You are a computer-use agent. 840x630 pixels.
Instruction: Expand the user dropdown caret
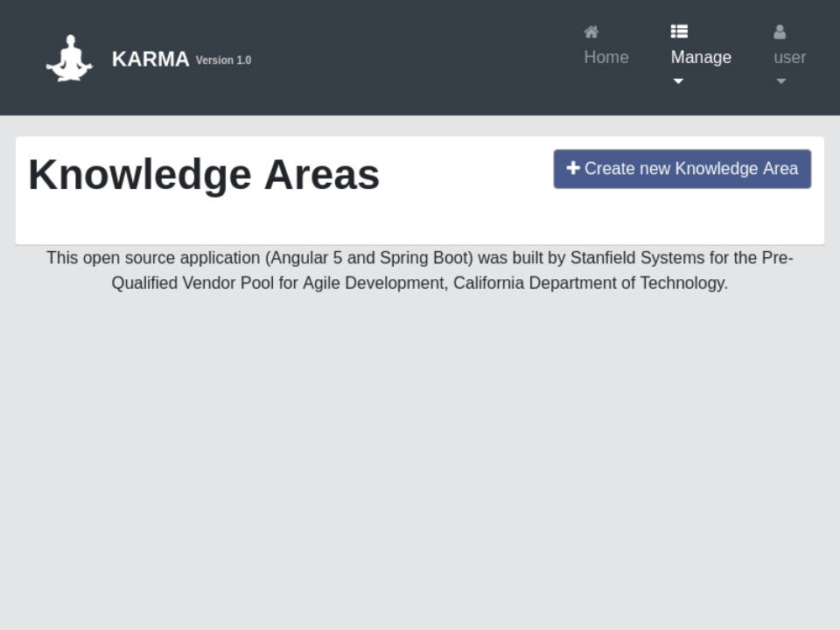coord(781,81)
